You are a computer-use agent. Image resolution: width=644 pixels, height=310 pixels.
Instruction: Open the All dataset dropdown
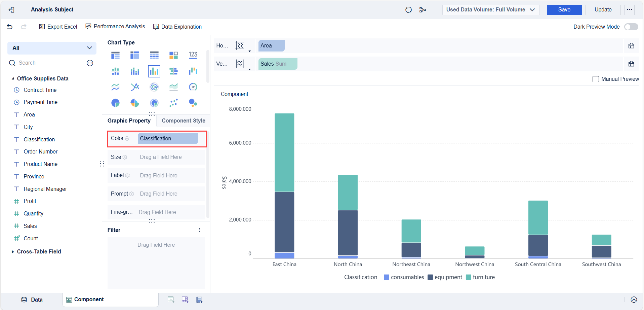coord(52,48)
